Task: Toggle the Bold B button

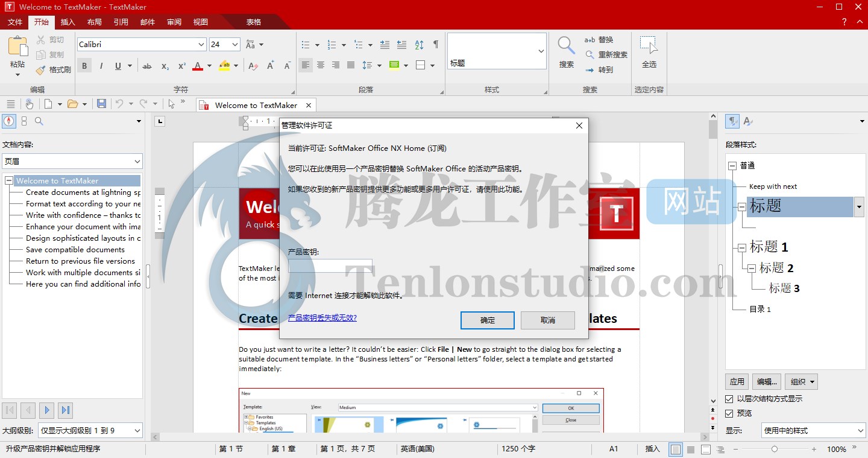Action: pyautogui.click(x=84, y=66)
